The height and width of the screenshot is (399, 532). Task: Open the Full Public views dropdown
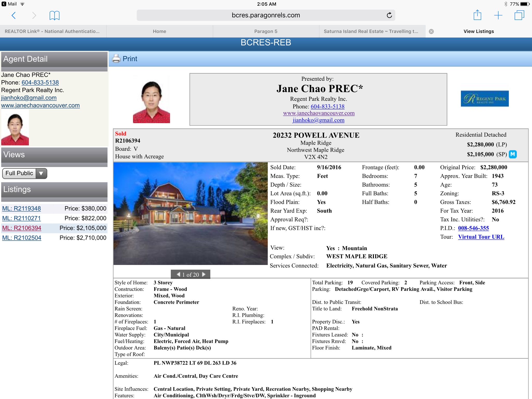(x=25, y=173)
